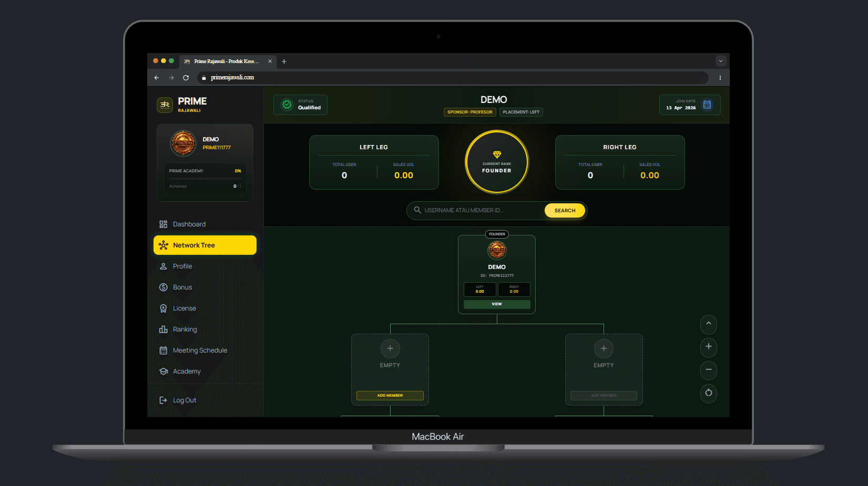Click the Founder rank diamond icon
This screenshot has width=868, height=486.
point(497,154)
